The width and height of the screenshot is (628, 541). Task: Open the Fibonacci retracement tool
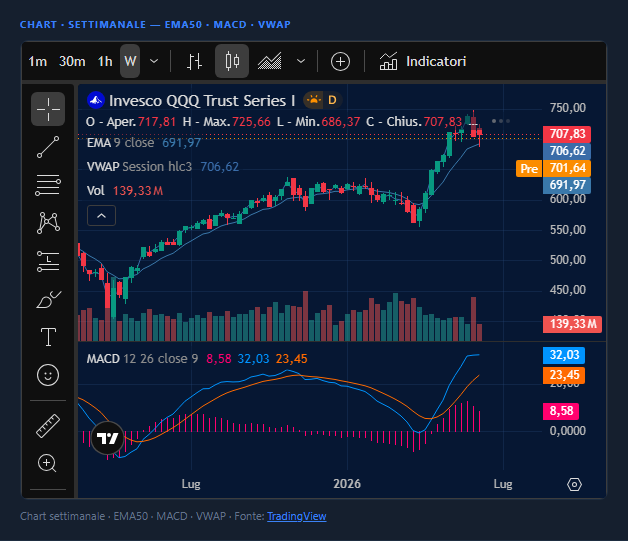48,185
